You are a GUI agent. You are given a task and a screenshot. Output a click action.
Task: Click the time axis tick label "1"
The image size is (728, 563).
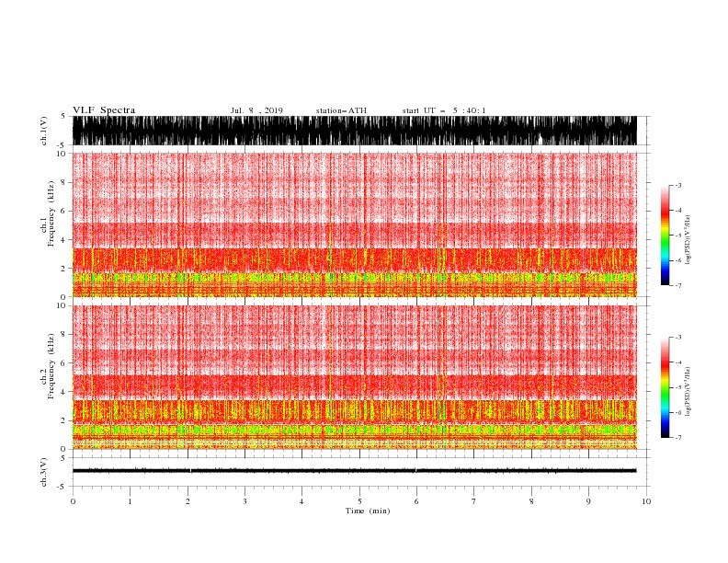pos(130,501)
